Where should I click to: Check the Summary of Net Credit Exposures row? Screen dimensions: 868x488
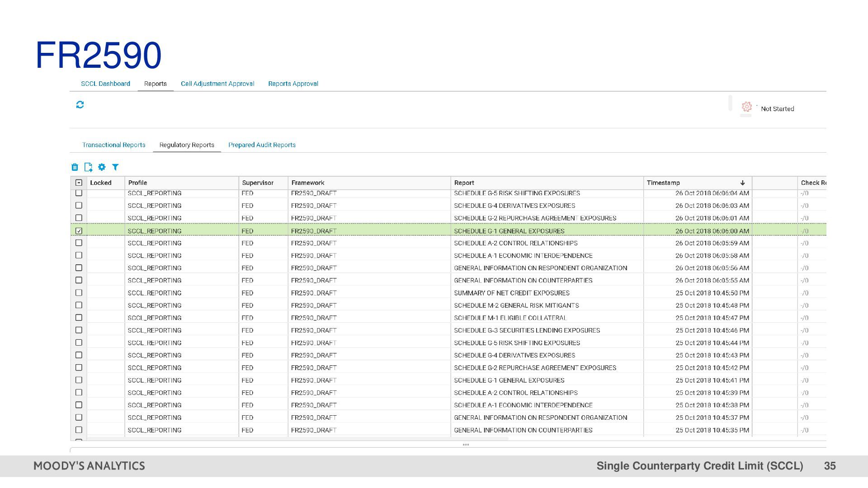coord(79,293)
